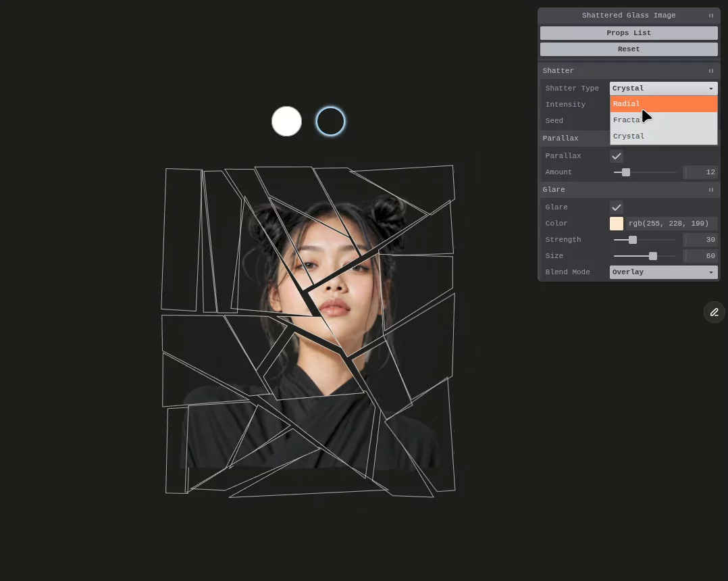
Task: Open the Shatter Type dropdown arrow
Action: click(x=711, y=89)
